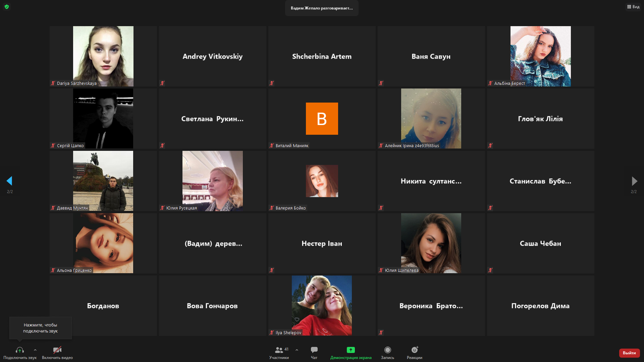
Task: Expand the audio options caret
Action: [x=35, y=350]
